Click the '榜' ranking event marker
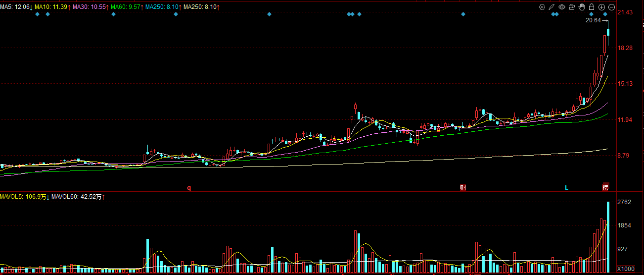Viewport: 644px width, 275px height. (605, 188)
